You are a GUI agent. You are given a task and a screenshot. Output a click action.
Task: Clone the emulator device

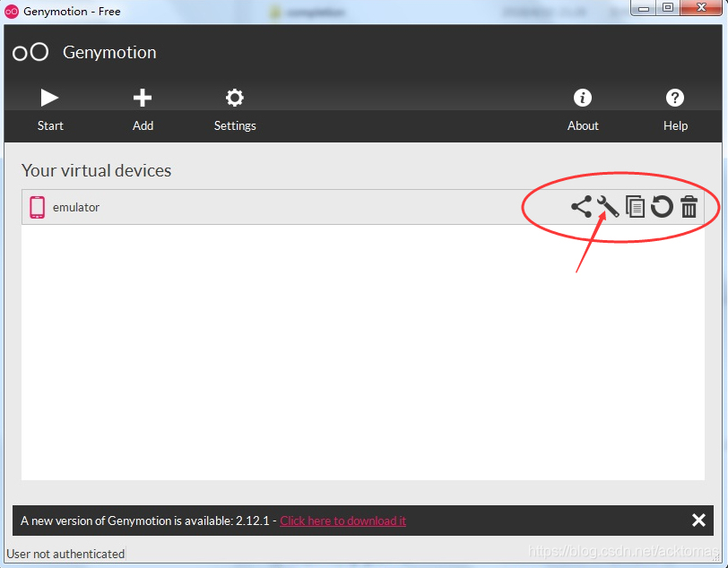pyautogui.click(x=635, y=207)
